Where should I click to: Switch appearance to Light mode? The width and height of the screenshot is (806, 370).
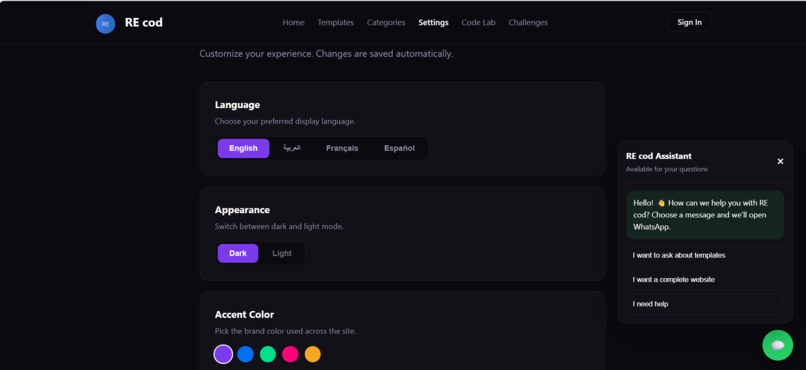(282, 253)
